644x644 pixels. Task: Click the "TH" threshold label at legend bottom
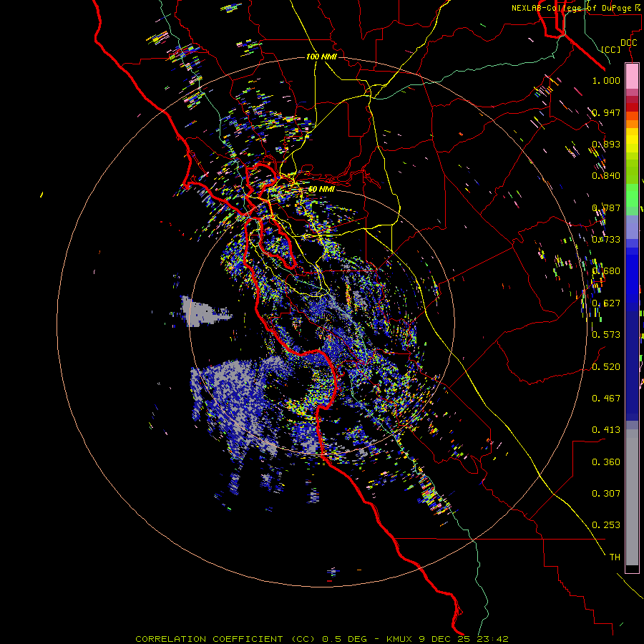point(615,557)
